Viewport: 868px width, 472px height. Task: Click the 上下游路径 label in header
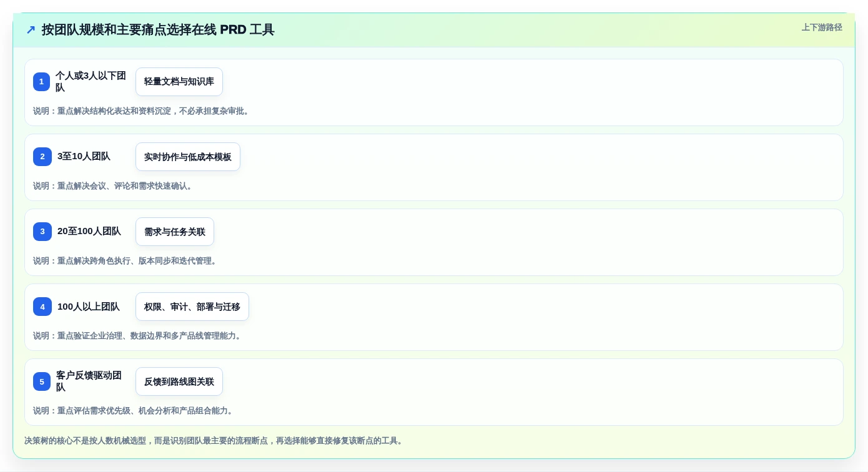coord(822,27)
